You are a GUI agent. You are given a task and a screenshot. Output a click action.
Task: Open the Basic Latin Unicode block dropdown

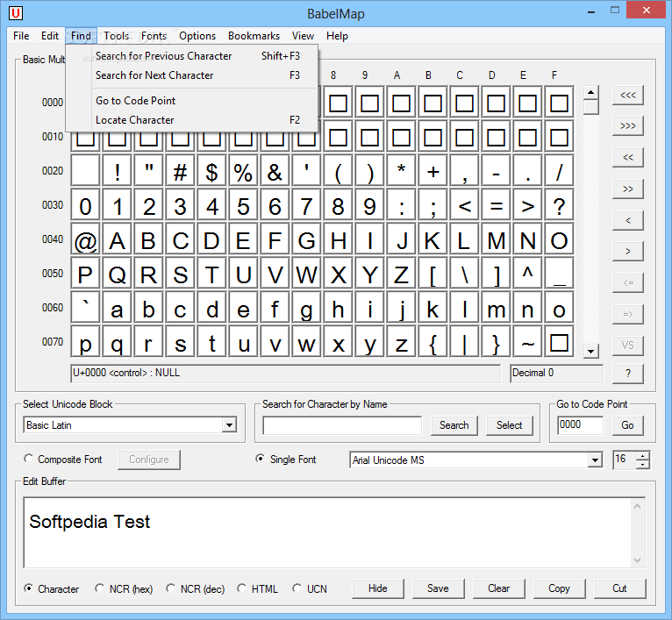click(x=229, y=425)
